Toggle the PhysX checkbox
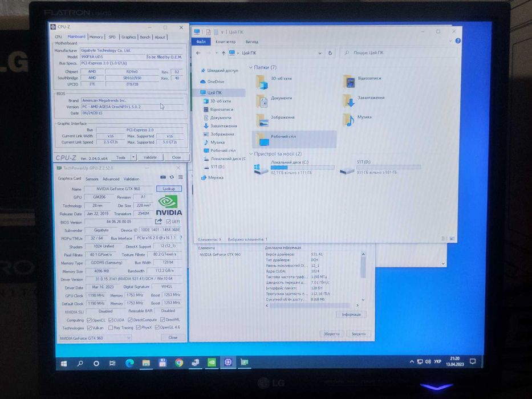Screen dimensions: 532x399 tap(138, 327)
